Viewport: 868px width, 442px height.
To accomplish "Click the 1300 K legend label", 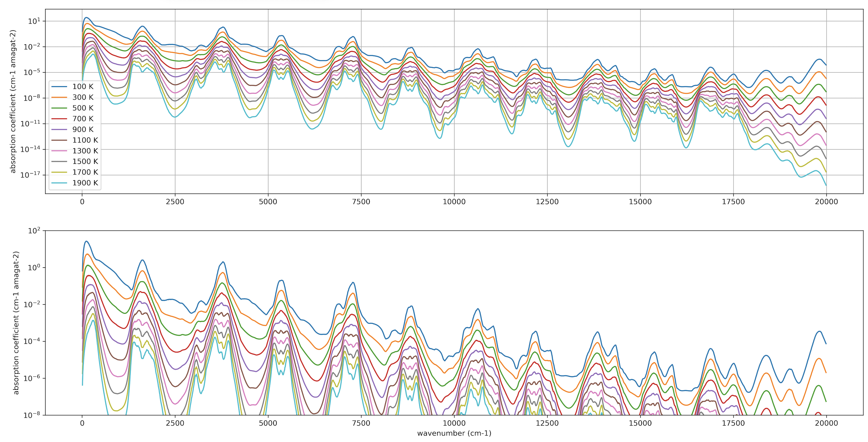I will click(x=85, y=151).
